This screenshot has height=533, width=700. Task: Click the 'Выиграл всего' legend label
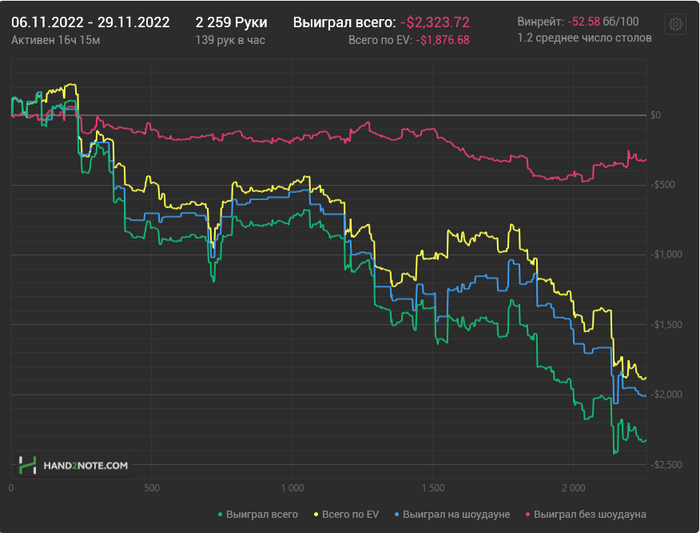(x=262, y=514)
